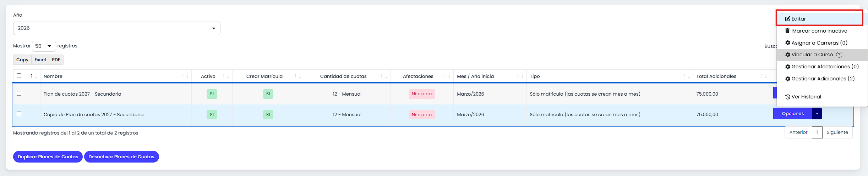
Task: Sort table by Activo column arrows
Action: point(226,76)
